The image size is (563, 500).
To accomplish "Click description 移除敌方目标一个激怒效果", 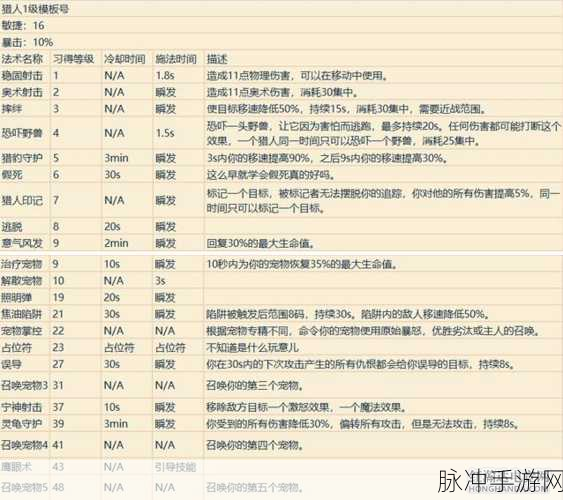I will tap(307, 407).
